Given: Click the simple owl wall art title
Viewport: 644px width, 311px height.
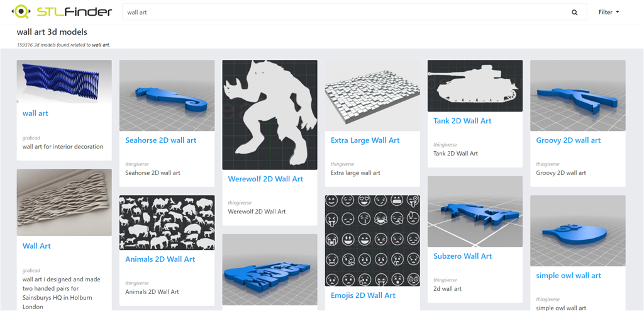Looking at the screenshot, I should (569, 276).
